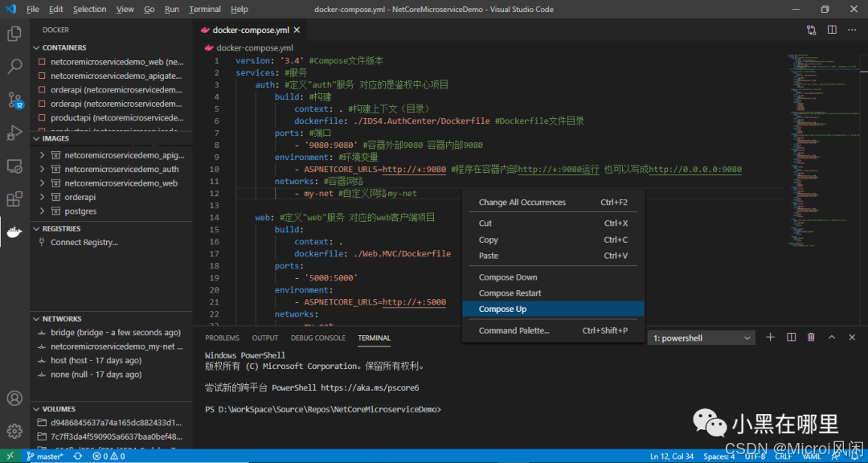The width and height of the screenshot is (868, 463).
Task: Switch to the DEBUG CONSOLE tab
Action: click(317, 338)
